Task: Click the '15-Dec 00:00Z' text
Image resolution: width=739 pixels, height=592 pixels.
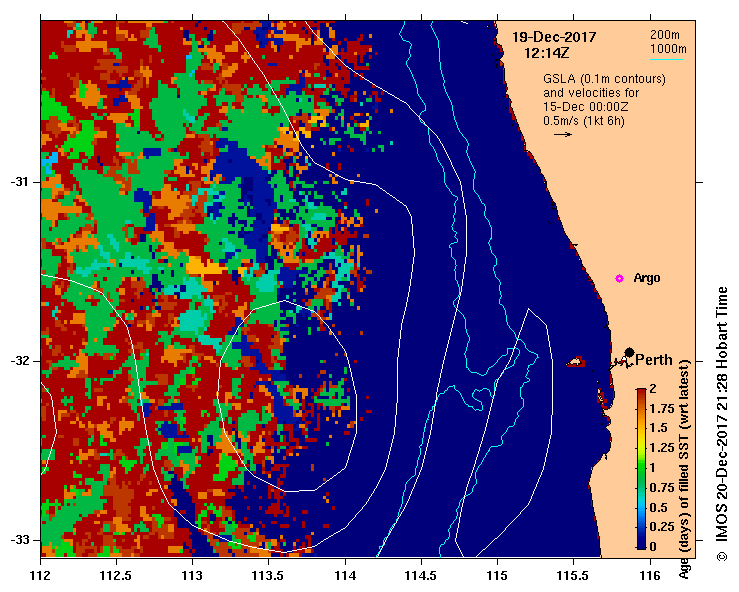Action: [x=585, y=107]
